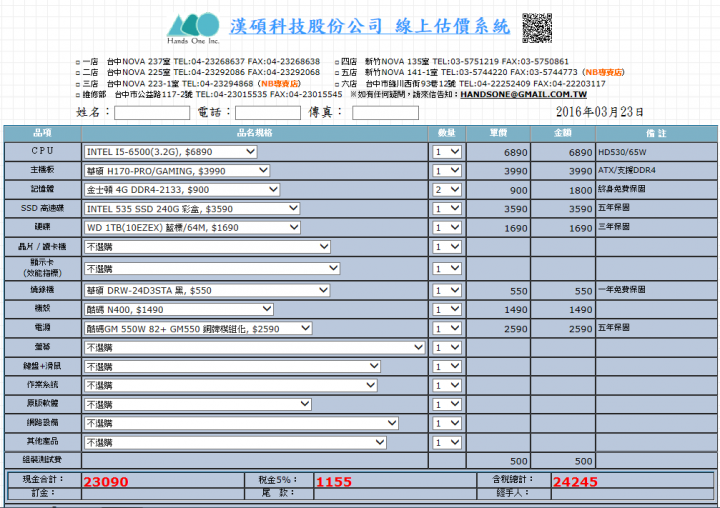
Task: Change the 晶片/讀卡機 quantity dropdown
Action: pos(447,247)
